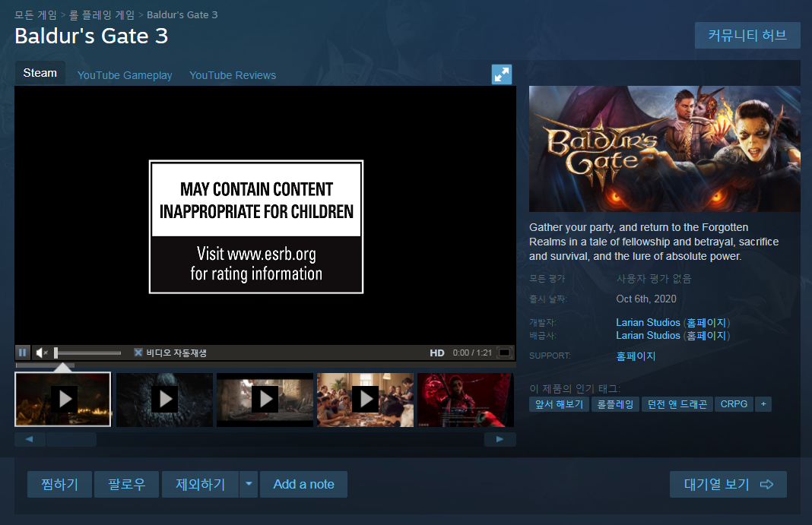Open developer Larian Studios link

pyautogui.click(x=648, y=322)
